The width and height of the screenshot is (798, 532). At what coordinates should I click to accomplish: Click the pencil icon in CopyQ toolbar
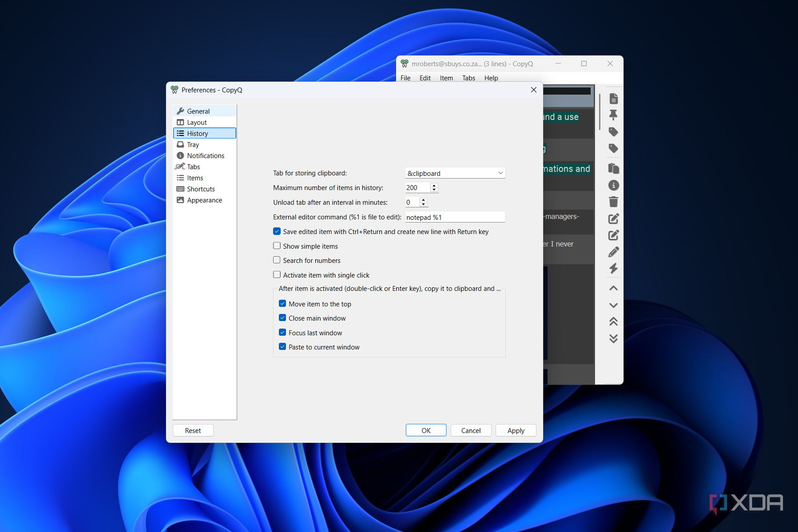(613, 252)
